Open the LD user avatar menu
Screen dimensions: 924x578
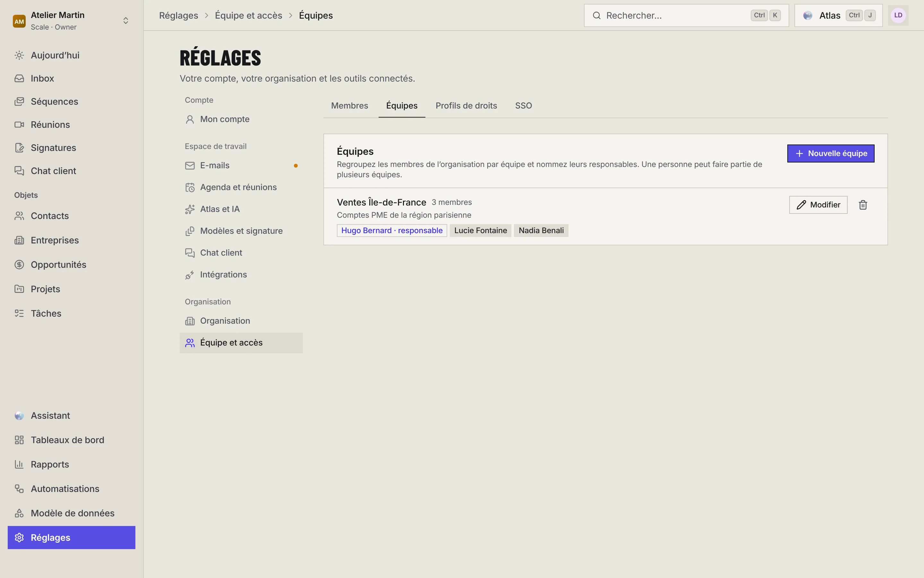[x=898, y=16]
